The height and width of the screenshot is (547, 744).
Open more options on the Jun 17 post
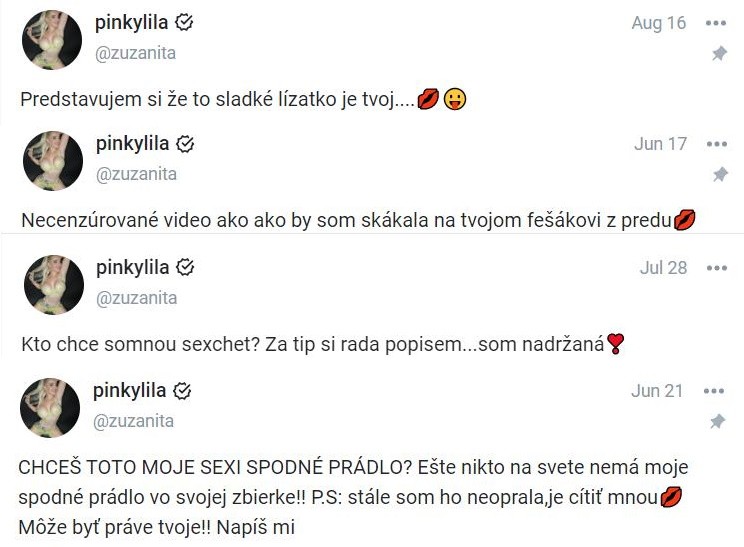[716, 144]
